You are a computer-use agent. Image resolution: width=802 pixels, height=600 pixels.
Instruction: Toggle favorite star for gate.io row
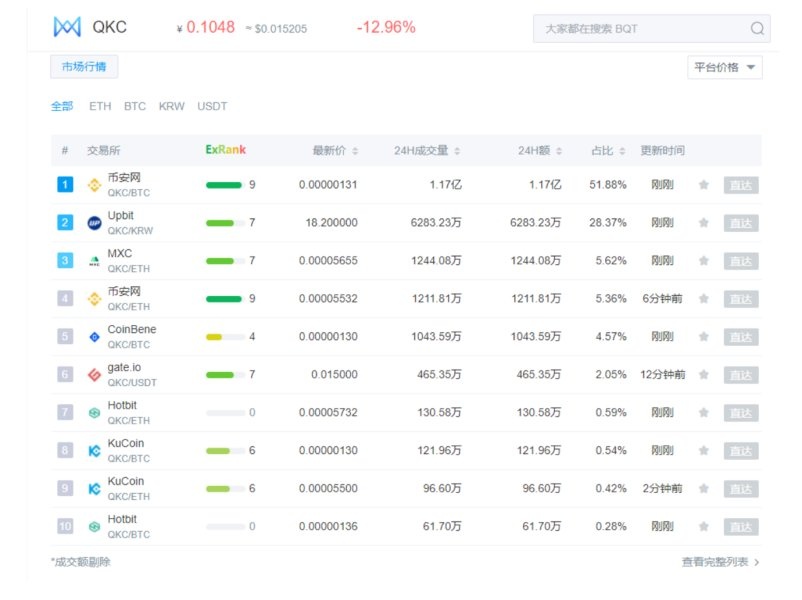pos(704,375)
